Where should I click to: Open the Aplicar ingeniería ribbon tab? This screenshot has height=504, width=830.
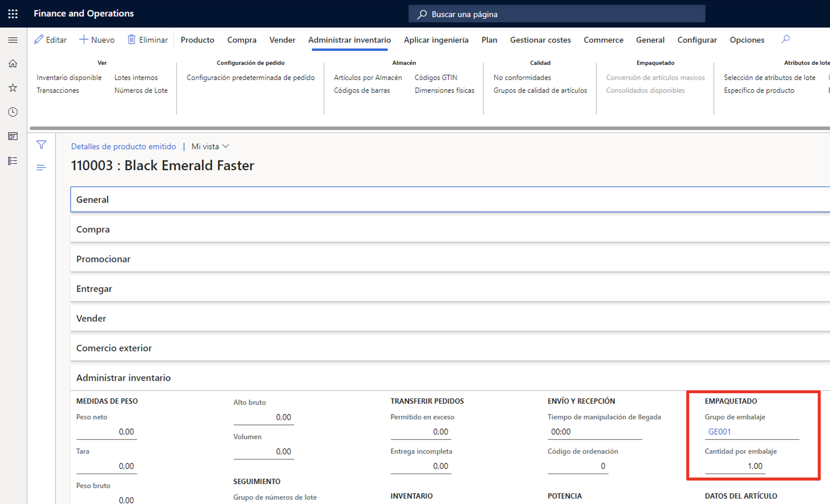[x=436, y=40]
